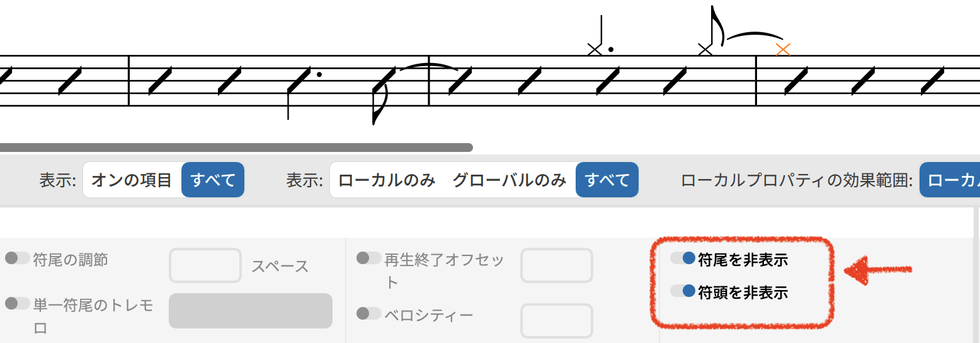This screenshot has width=980, height=343.
Task: Click the 再生終了オフセット value field
Action: (x=556, y=265)
